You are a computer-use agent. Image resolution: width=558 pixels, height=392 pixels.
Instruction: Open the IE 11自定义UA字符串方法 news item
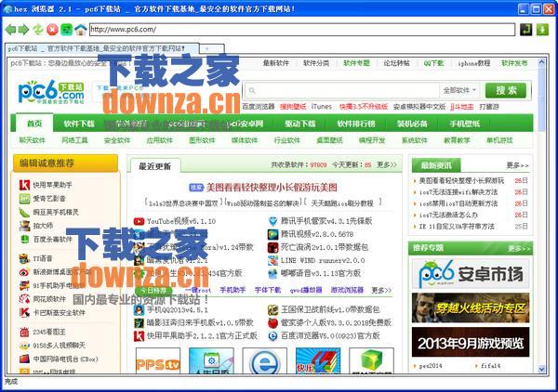click(x=457, y=227)
